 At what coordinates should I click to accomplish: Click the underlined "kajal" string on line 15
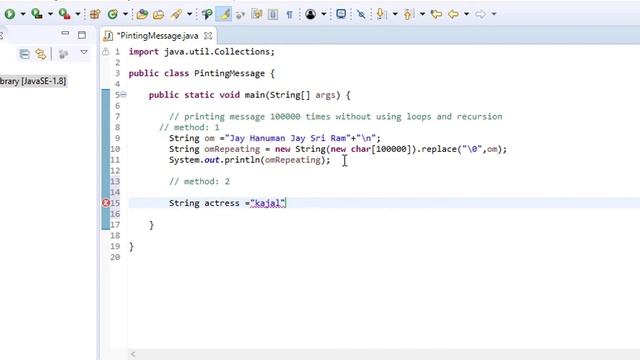pos(268,203)
